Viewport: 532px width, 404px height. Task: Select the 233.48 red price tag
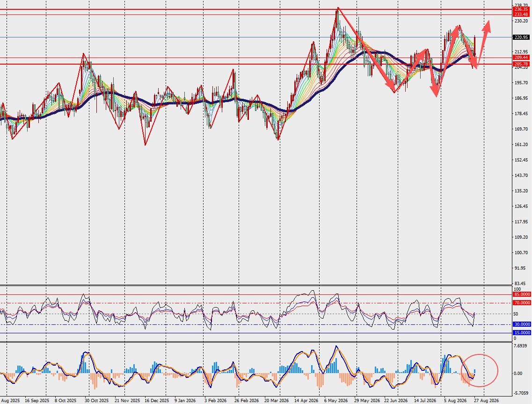(521, 14)
